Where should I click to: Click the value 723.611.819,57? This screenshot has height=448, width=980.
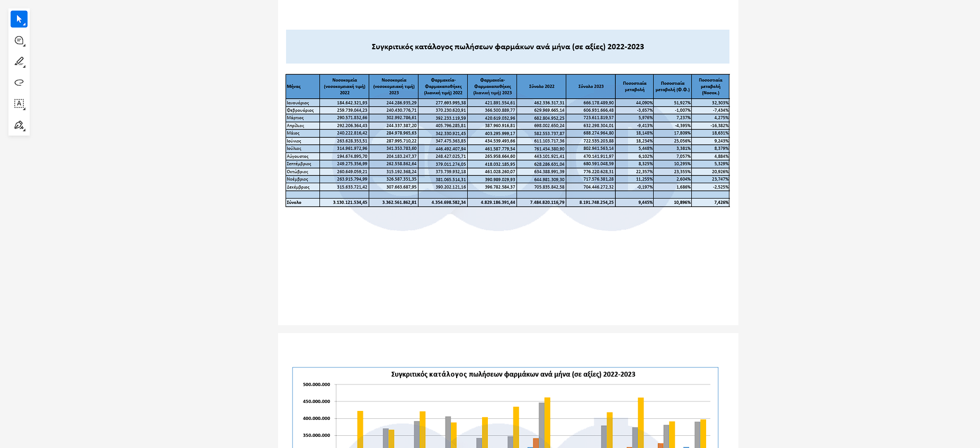tap(598, 118)
